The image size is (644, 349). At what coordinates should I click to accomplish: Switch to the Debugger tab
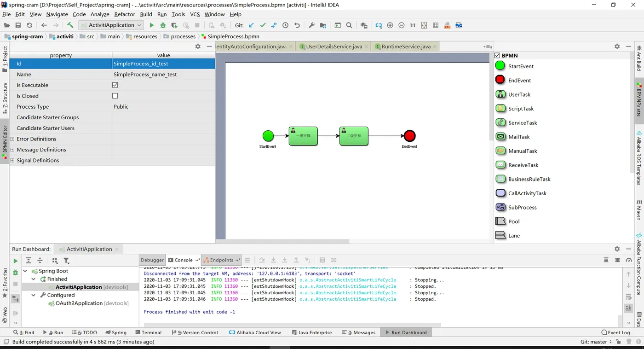[152, 260]
